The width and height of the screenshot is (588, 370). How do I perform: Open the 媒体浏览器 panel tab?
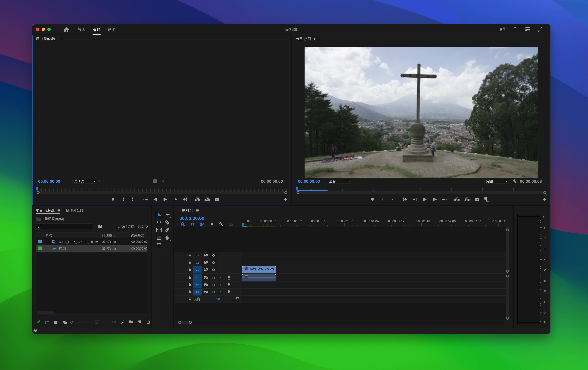(74, 210)
